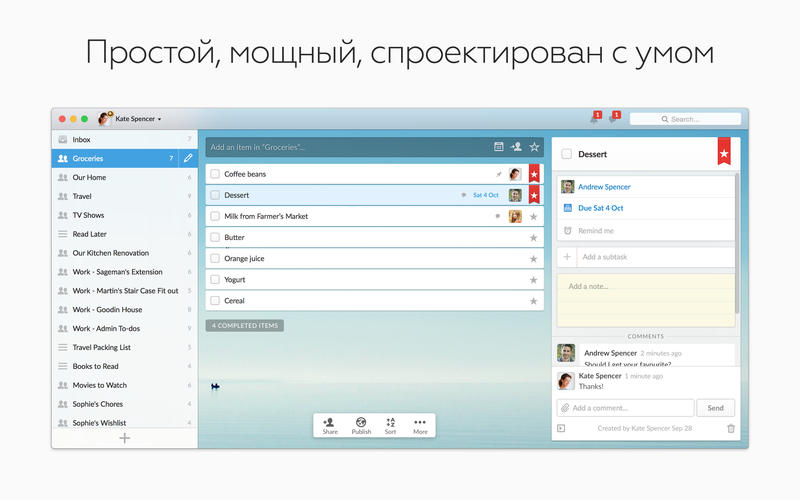The image size is (800, 500).
Task: Open the Travel Packing List
Action: [101, 347]
